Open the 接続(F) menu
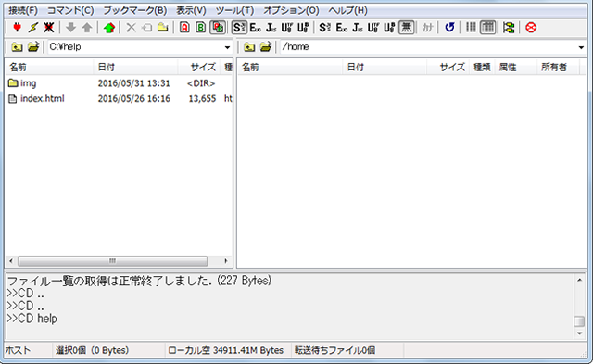 [x=23, y=10]
